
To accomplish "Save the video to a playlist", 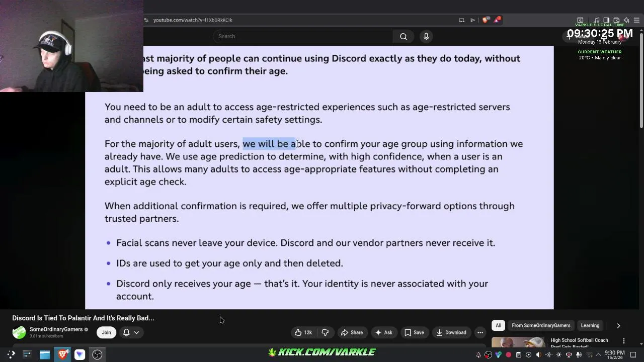I will (x=414, y=332).
